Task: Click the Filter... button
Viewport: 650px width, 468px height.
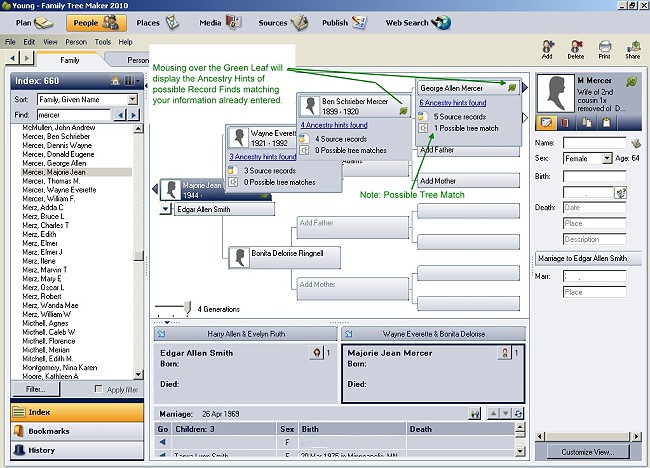Action: pos(36,389)
